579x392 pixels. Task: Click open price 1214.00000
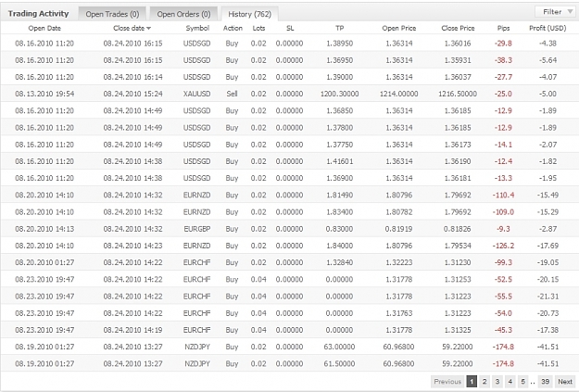pos(398,94)
